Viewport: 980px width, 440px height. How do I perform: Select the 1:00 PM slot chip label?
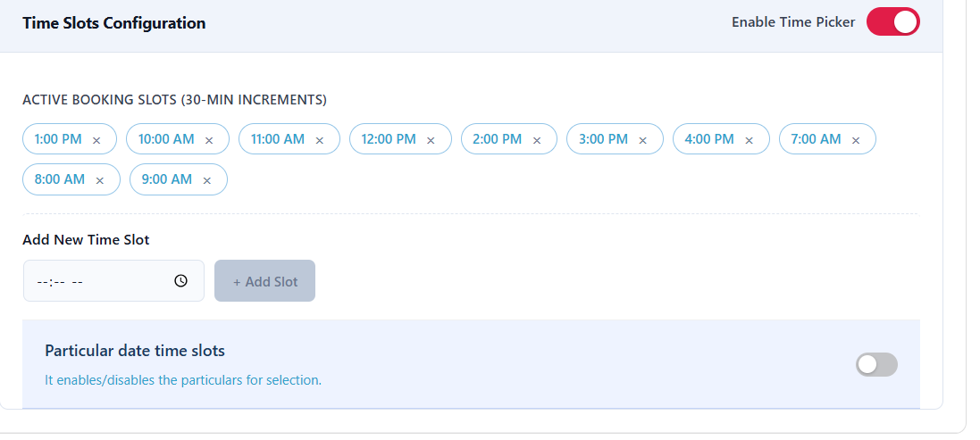tap(58, 139)
